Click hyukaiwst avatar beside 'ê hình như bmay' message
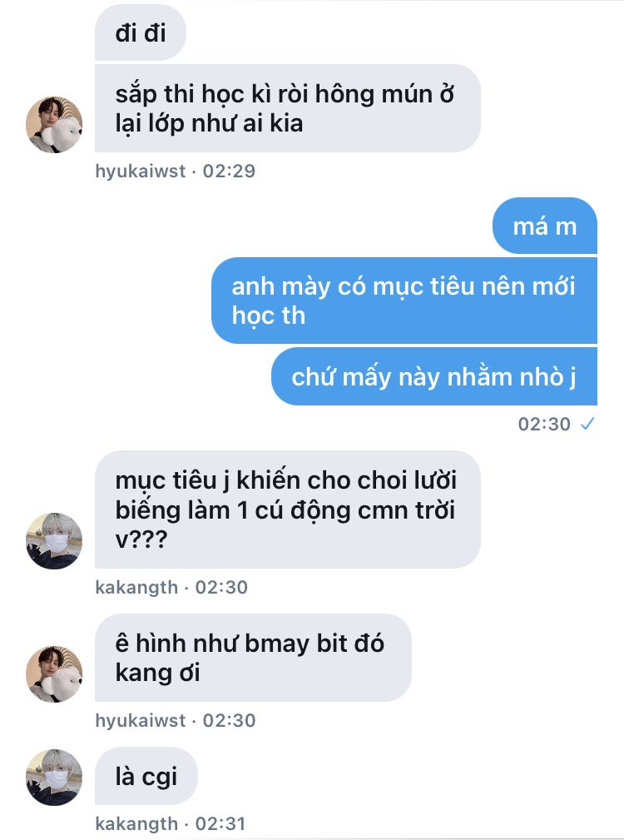The height and width of the screenshot is (840, 624). pos(54,673)
